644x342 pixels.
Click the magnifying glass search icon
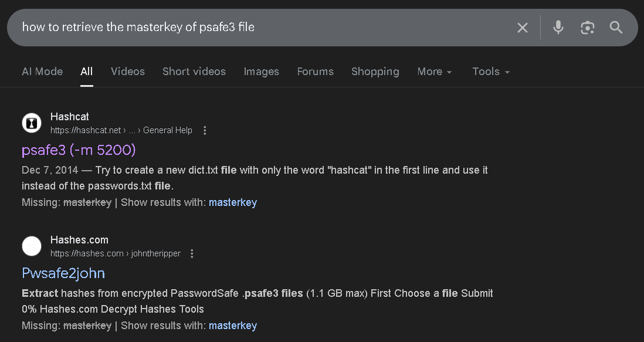[616, 28]
